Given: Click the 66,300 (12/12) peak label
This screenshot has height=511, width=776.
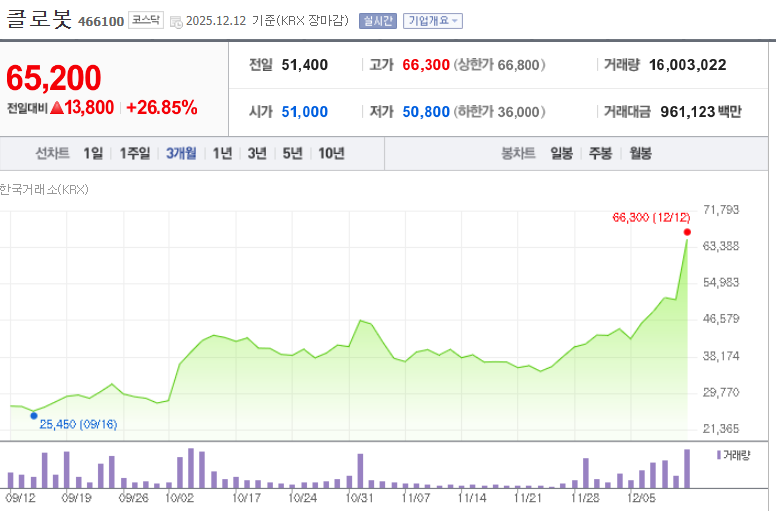Looking at the screenshot, I should coord(651,217).
